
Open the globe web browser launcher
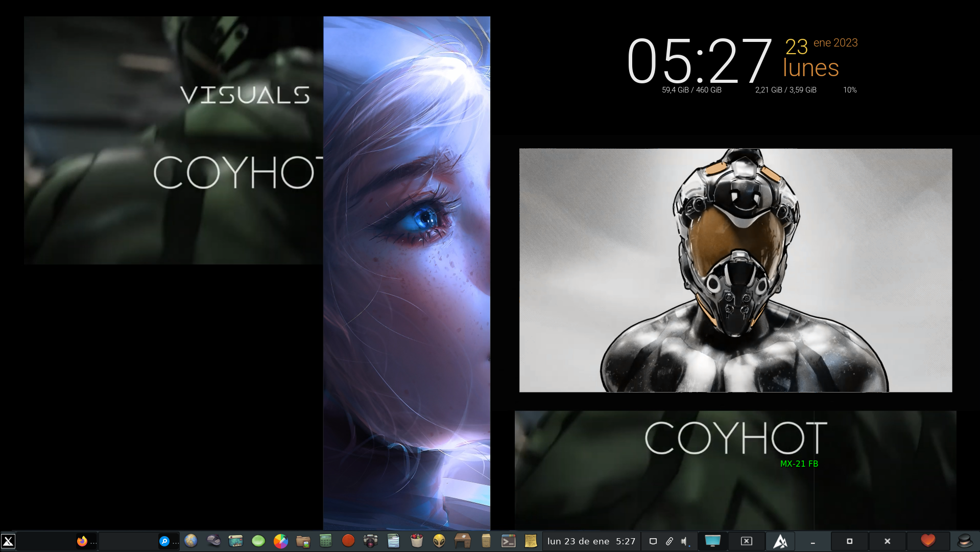point(191,541)
